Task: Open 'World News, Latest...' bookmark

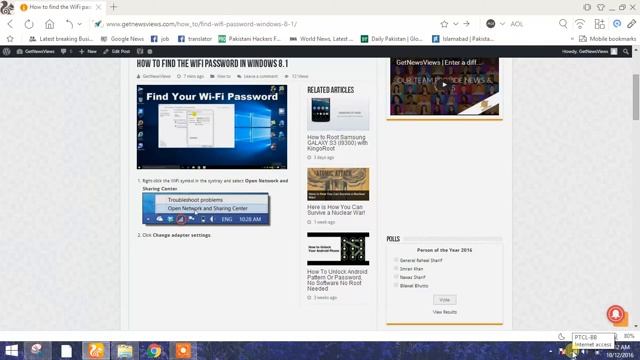Action: pyautogui.click(x=321, y=39)
